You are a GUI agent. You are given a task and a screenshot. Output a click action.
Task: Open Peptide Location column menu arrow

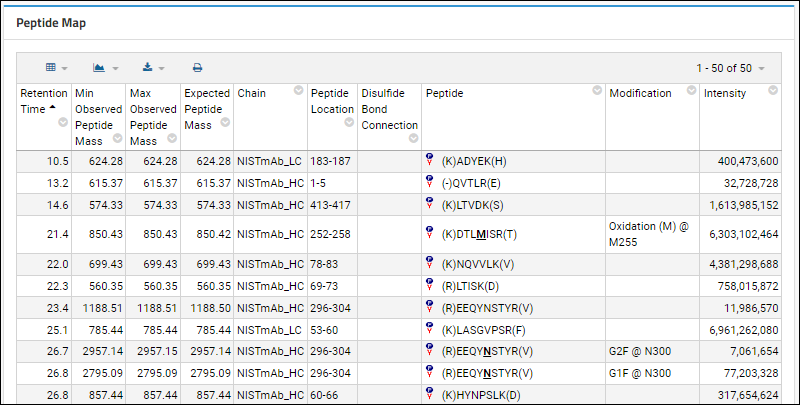pyautogui.click(x=349, y=122)
